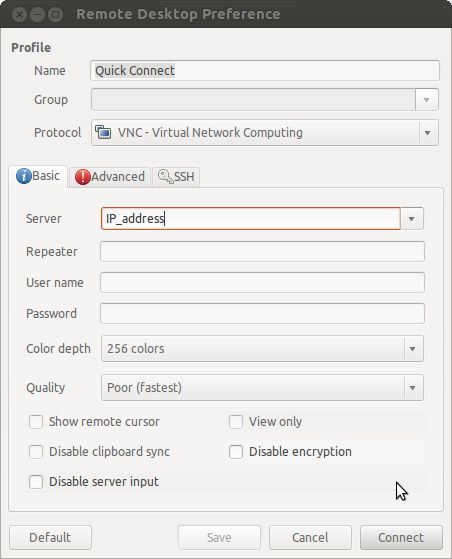This screenshot has height=559, width=452.
Task: Expand the Server history dropdown arrow
Action: click(x=412, y=219)
